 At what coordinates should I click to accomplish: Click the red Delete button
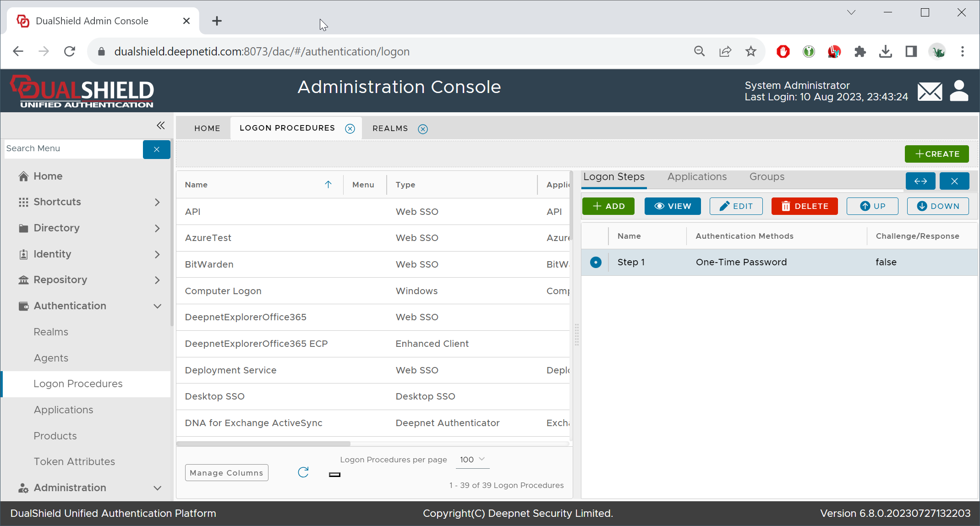tap(805, 206)
